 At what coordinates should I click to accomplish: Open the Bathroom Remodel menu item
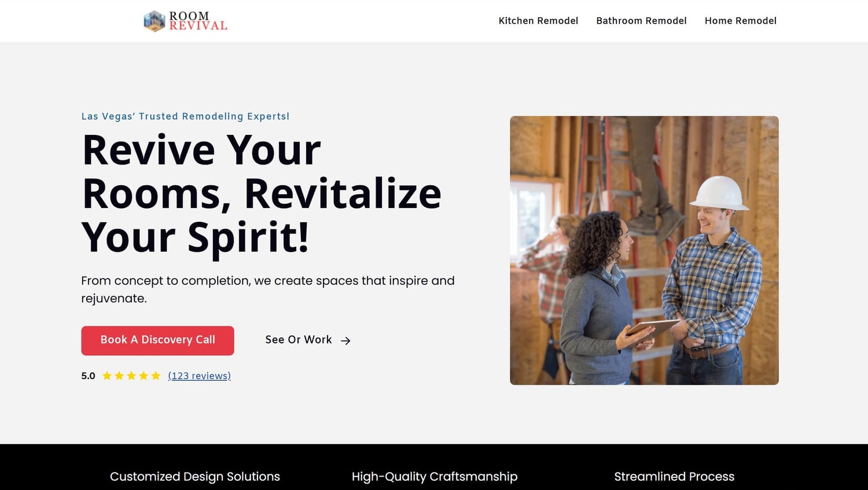pyautogui.click(x=641, y=21)
